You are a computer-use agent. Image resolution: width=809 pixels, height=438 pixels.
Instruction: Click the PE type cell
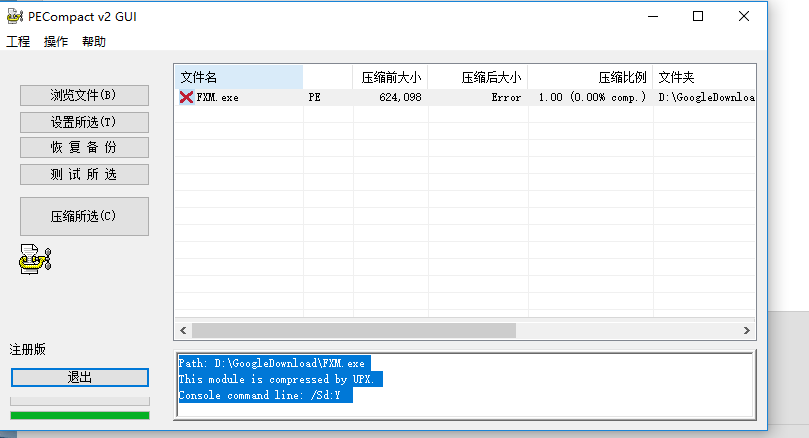click(x=315, y=97)
